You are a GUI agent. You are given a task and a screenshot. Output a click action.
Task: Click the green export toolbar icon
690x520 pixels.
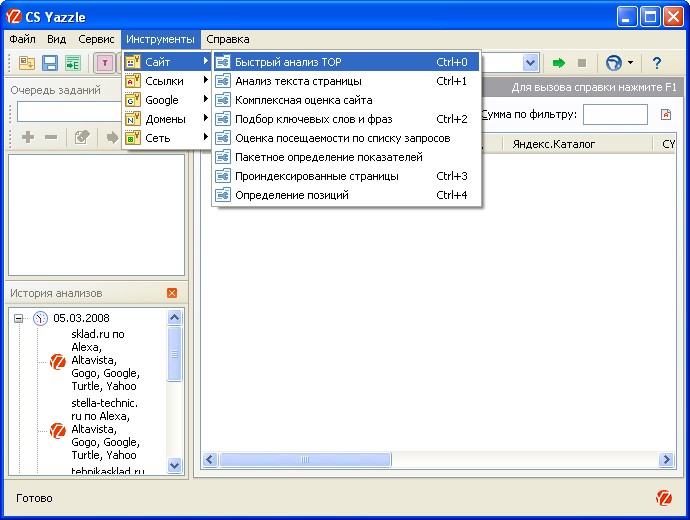tap(72, 63)
